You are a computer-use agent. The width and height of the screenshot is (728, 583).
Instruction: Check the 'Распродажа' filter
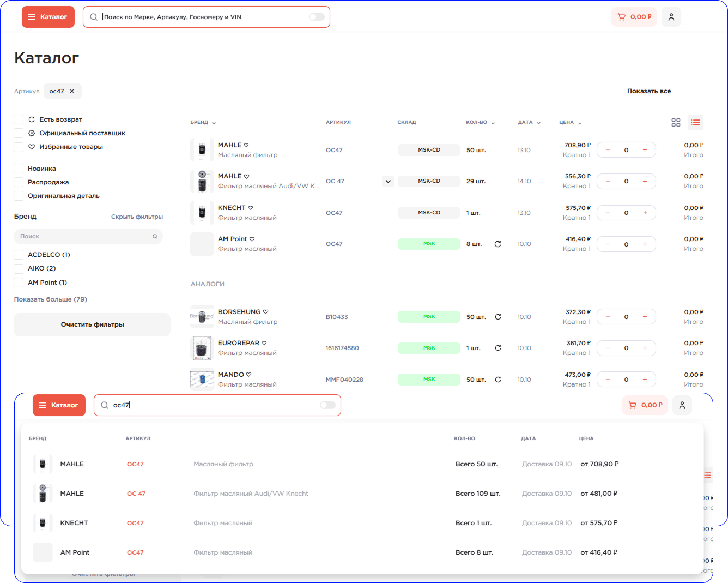tap(19, 182)
